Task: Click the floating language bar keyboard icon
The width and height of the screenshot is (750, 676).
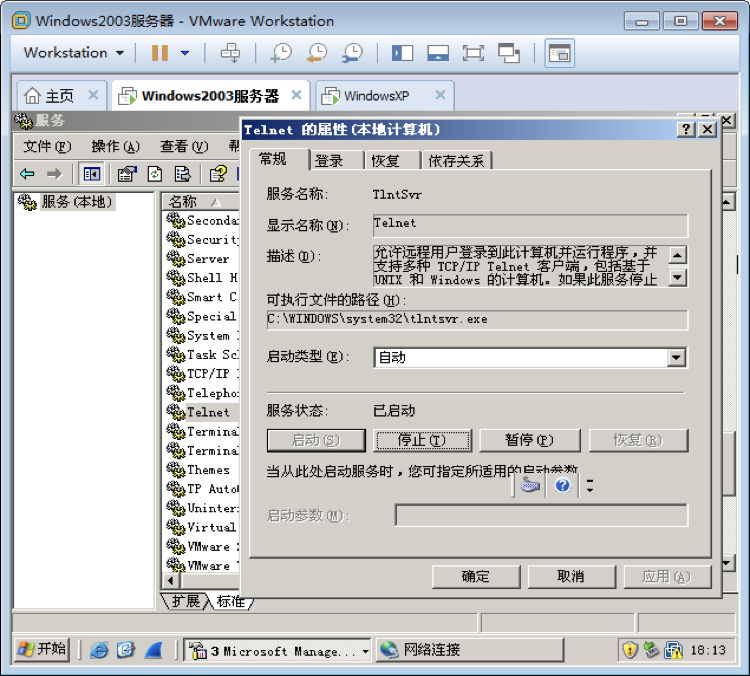Action: pyautogui.click(x=529, y=486)
